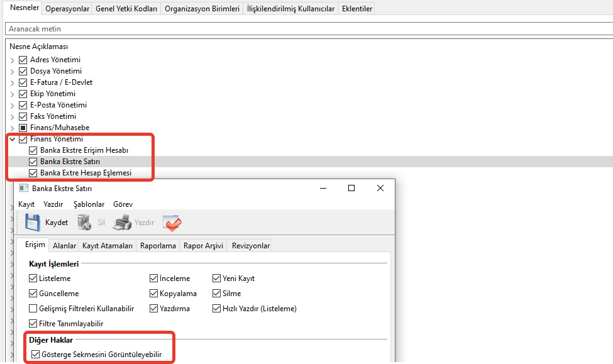Collapse the Finans Yönetimi tree node
613x364 pixels.
point(13,139)
